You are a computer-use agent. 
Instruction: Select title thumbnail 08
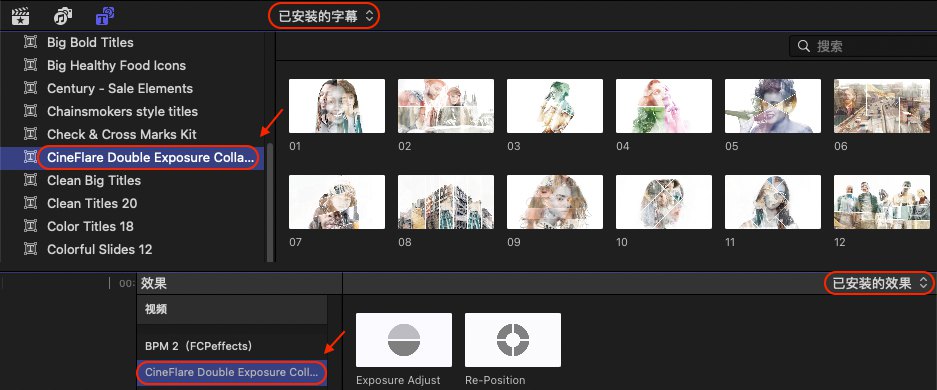[x=446, y=202]
